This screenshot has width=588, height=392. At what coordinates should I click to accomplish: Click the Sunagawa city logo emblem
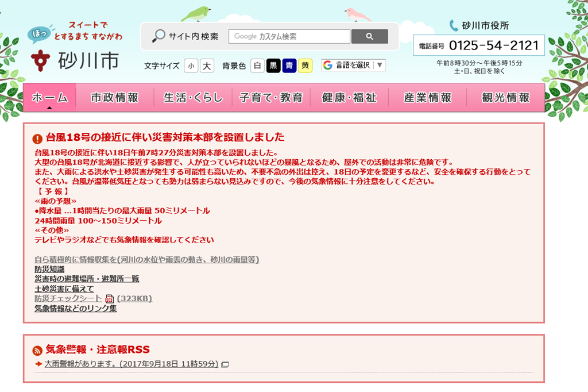click(x=41, y=61)
